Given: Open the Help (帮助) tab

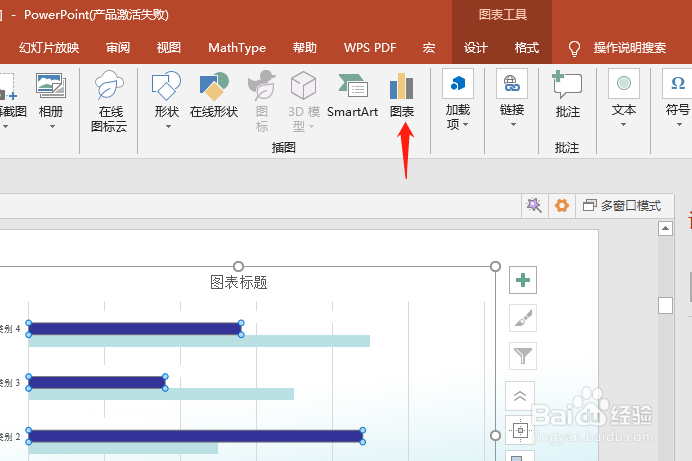Looking at the screenshot, I should pyautogui.click(x=305, y=48).
